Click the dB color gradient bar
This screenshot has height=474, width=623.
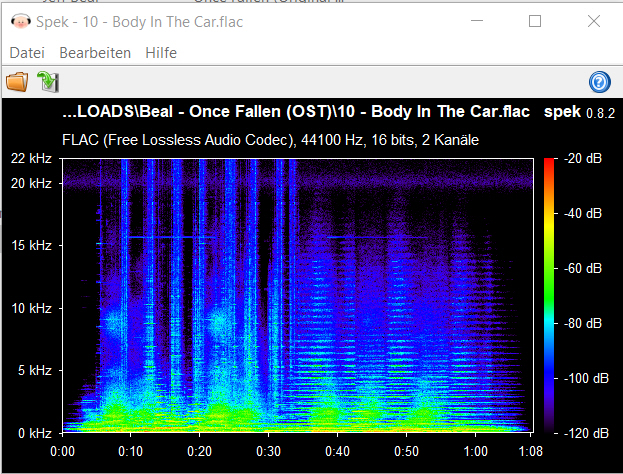click(x=549, y=295)
